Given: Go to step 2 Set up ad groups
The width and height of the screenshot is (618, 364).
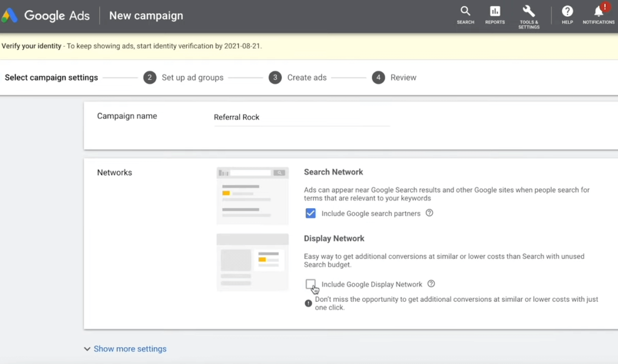Looking at the screenshot, I should pyautogui.click(x=183, y=77).
